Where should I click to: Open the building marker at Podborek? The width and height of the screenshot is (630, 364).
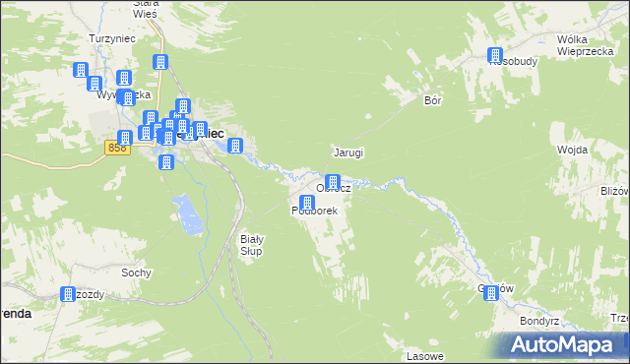[x=307, y=203]
